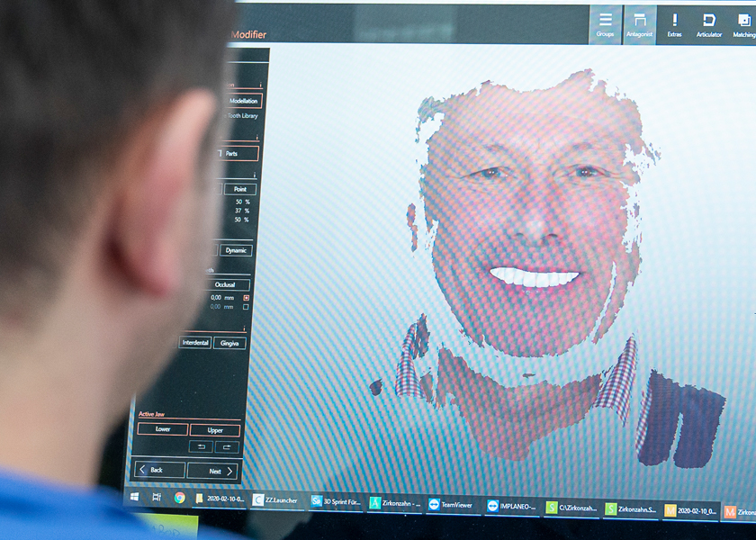The height and width of the screenshot is (540, 756).
Task: Set Upper as the active jaw
Action: click(215, 430)
